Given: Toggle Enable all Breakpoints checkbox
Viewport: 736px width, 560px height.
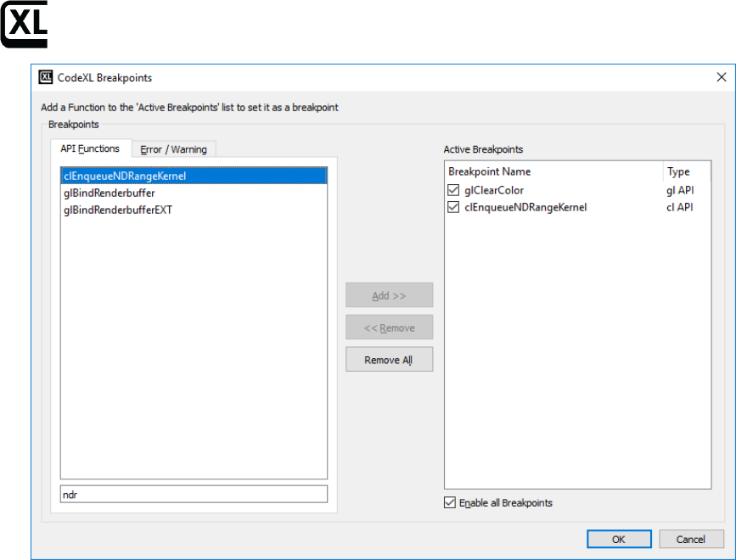Looking at the screenshot, I should point(450,502).
